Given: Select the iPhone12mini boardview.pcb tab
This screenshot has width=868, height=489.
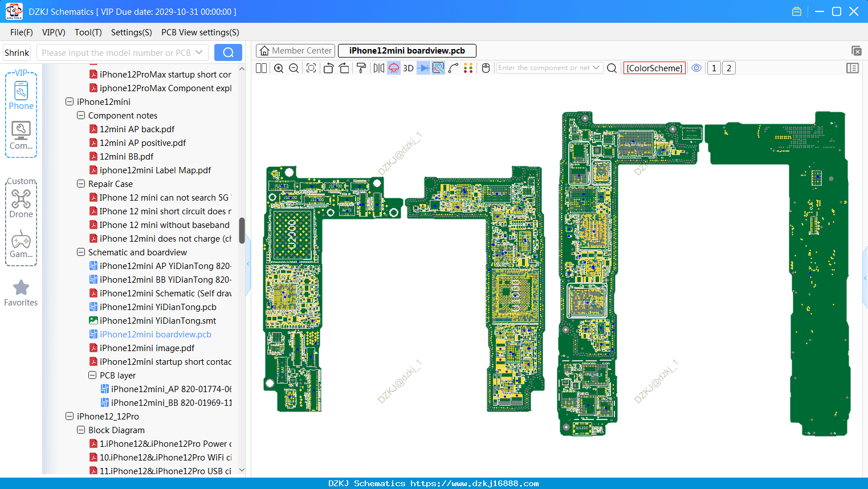Looking at the screenshot, I should (x=407, y=51).
